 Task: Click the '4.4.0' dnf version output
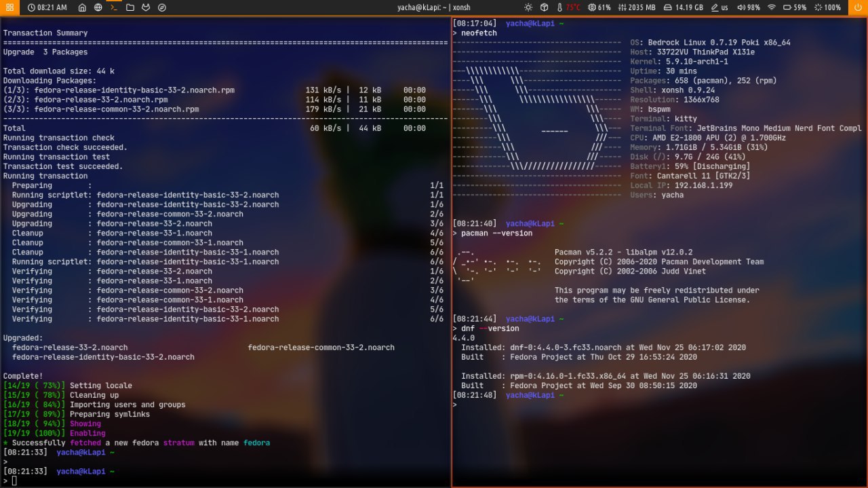coord(463,337)
